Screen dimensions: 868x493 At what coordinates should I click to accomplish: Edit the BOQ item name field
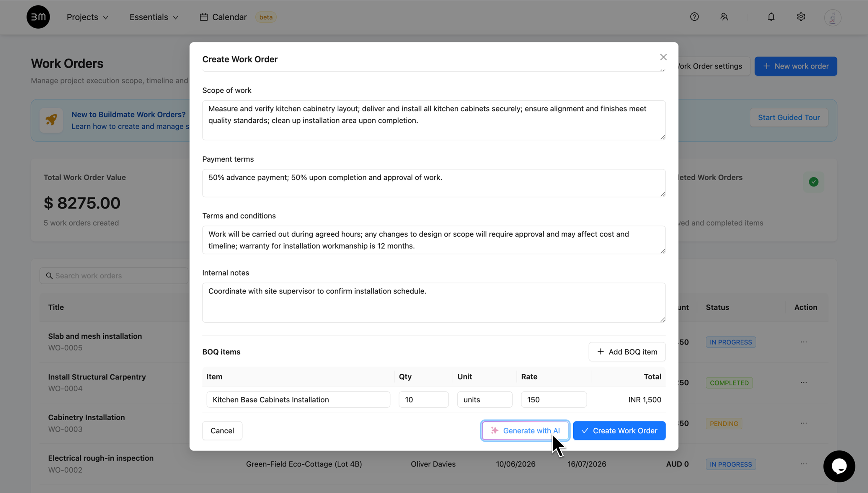(x=298, y=399)
